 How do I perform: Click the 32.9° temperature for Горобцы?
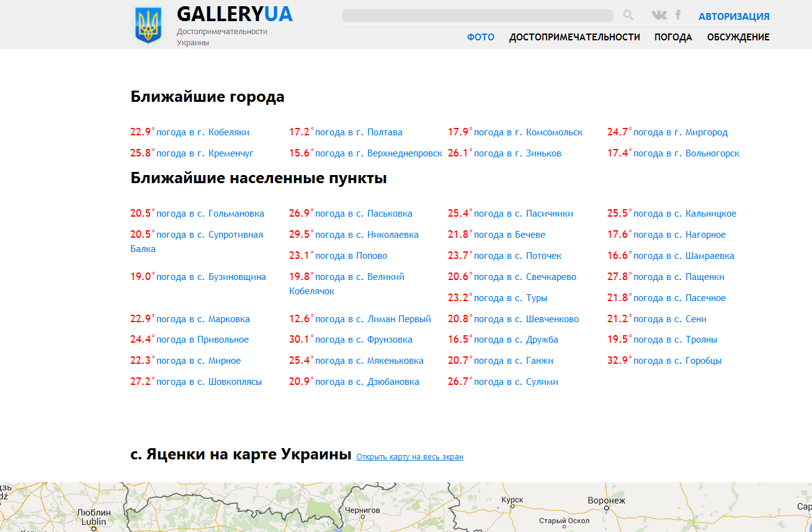pos(619,360)
